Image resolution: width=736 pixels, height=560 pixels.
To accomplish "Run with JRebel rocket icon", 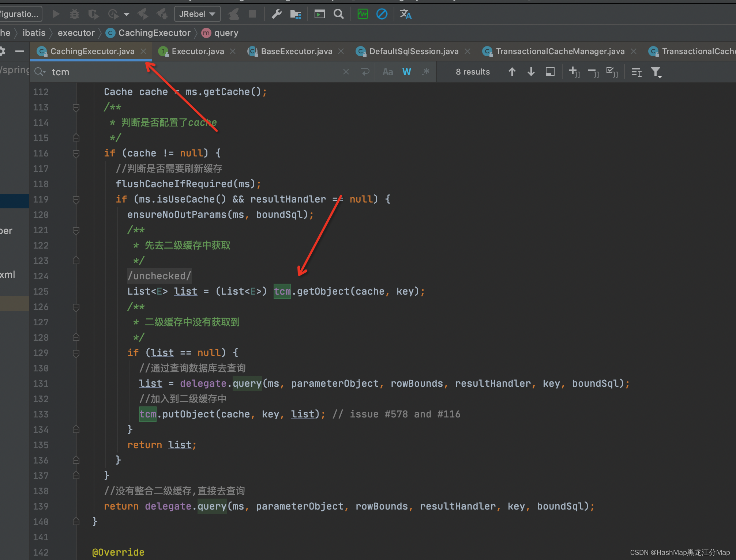I will coord(143,14).
